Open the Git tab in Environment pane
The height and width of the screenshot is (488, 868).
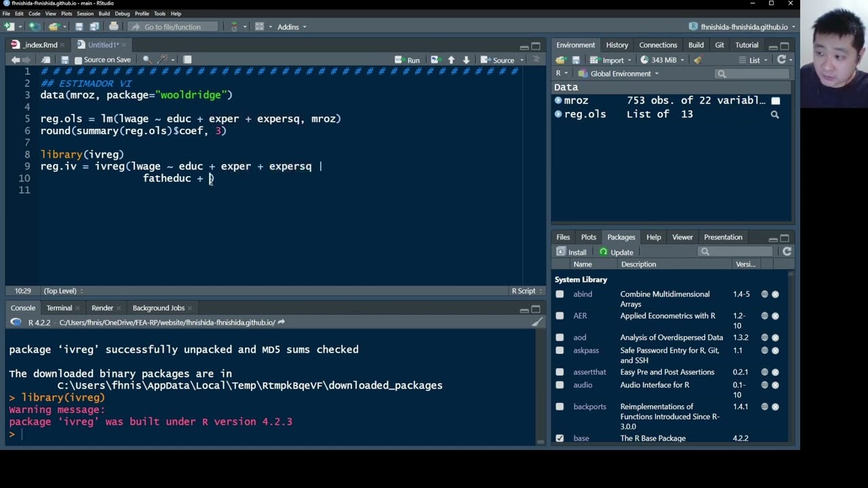719,45
